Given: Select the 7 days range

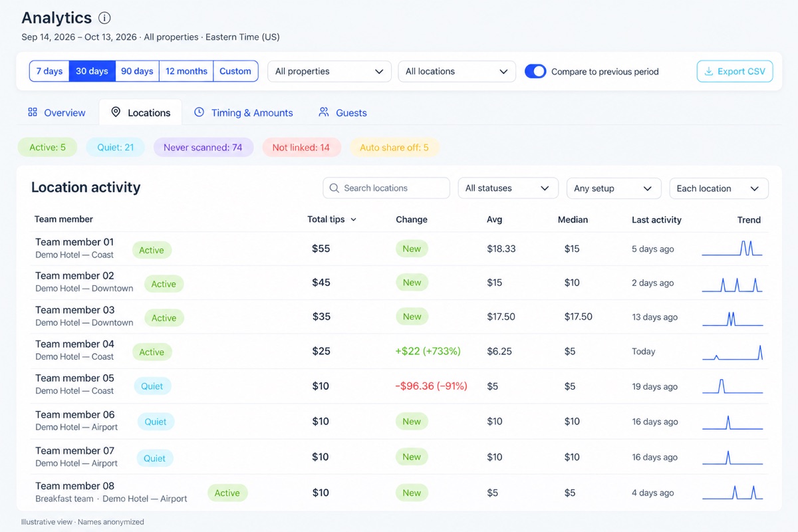Looking at the screenshot, I should pos(49,71).
